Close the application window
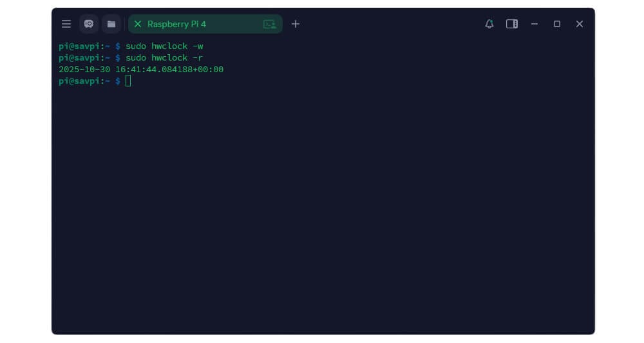644x343 pixels. [x=580, y=24]
